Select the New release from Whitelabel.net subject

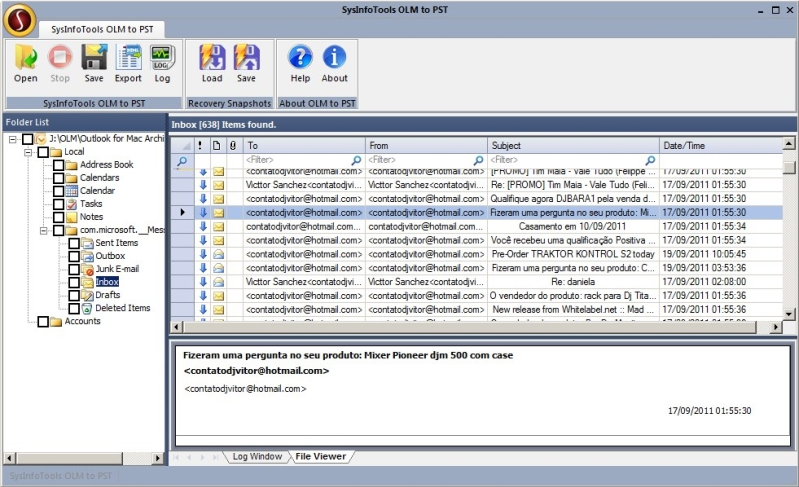point(573,309)
